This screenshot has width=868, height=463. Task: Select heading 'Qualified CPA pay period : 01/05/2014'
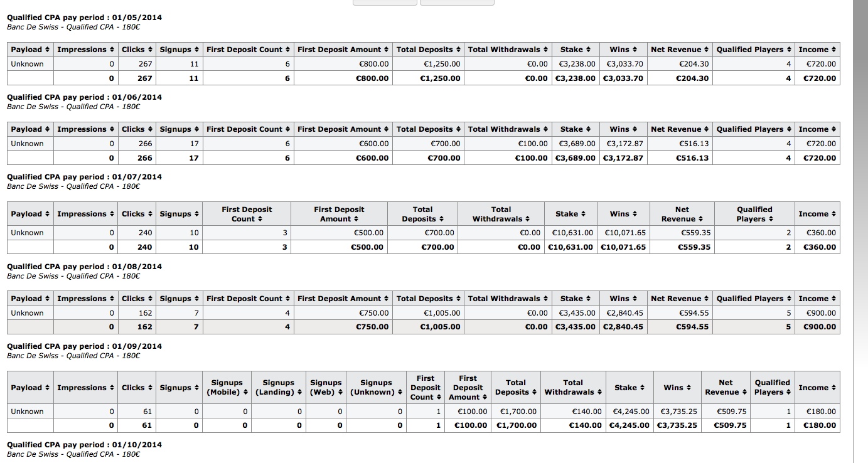(x=84, y=18)
